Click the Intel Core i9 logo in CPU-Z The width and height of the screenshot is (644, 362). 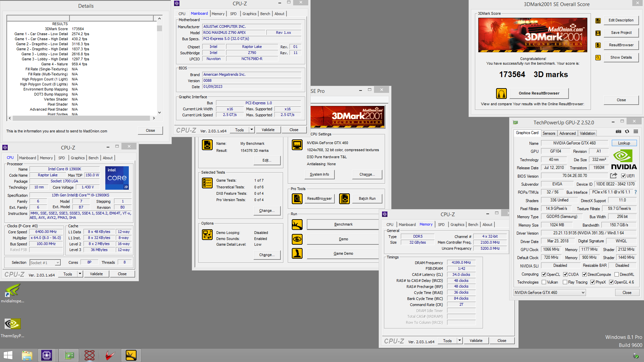coord(117,178)
